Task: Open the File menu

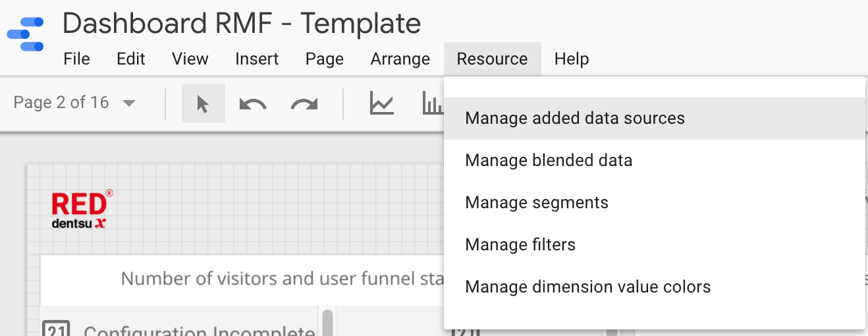Action: coord(76,59)
